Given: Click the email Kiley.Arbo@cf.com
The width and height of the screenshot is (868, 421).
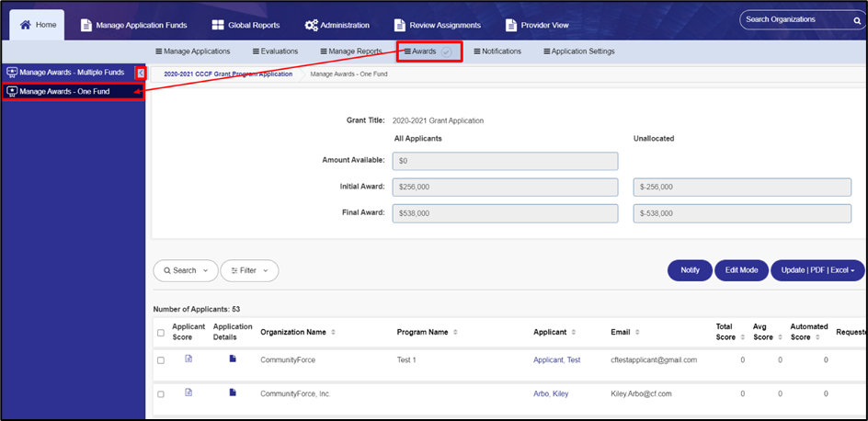Looking at the screenshot, I should pos(641,394).
